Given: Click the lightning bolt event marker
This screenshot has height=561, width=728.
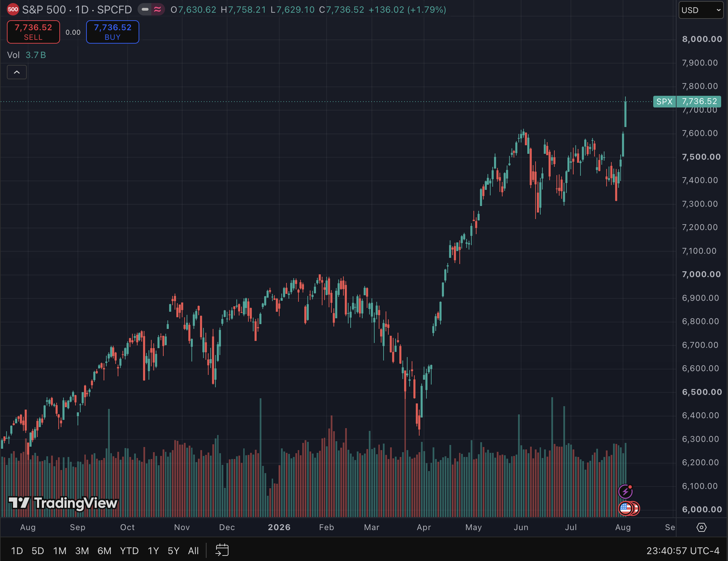Looking at the screenshot, I should coord(625,492).
